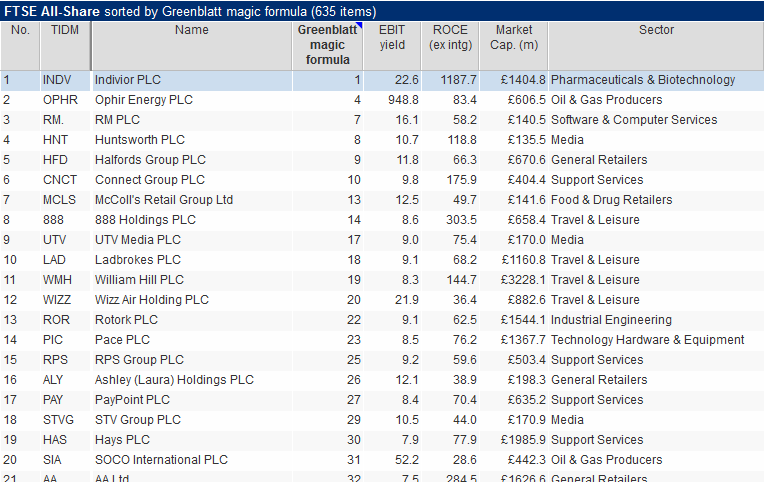Sort by the ROCE (ex intg) header

(x=450, y=46)
